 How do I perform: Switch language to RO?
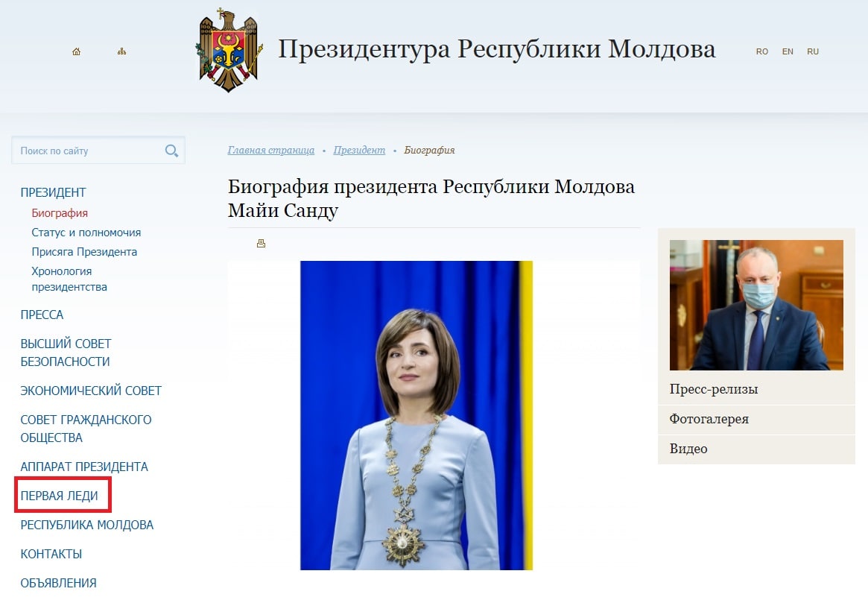[x=762, y=51]
